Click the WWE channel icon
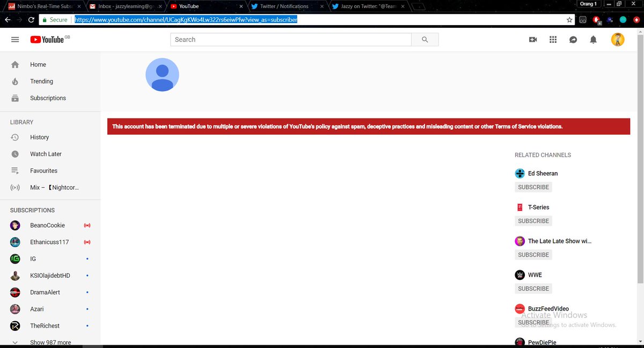Image resolution: width=644 pixels, height=348 pixels. (x=519, y=275)
